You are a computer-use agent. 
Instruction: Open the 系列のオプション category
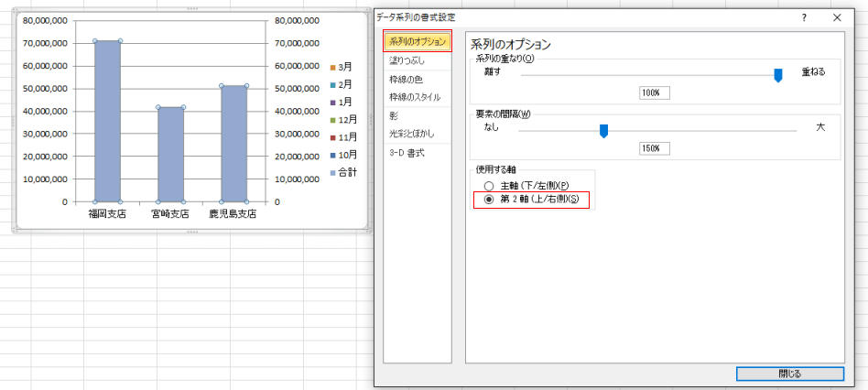pyautogui.click(x=418, y=41)
